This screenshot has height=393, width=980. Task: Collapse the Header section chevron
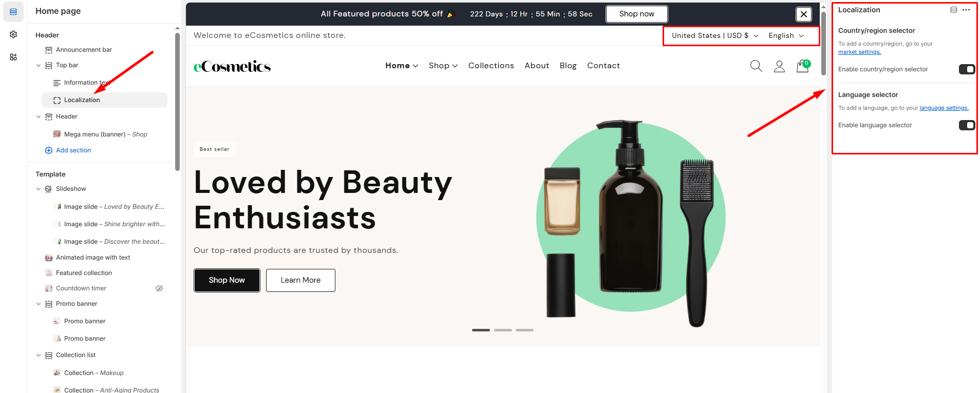pos(39,116)
